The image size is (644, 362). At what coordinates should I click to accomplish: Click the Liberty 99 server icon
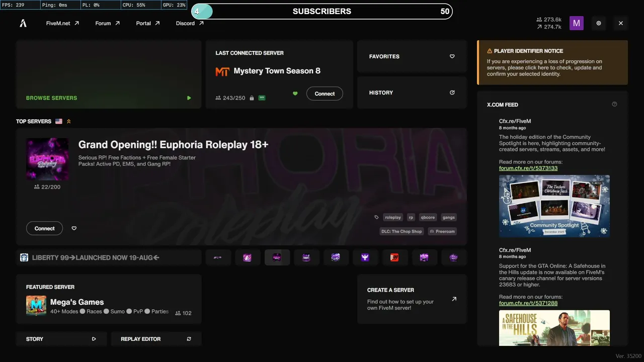click(24, 257)
